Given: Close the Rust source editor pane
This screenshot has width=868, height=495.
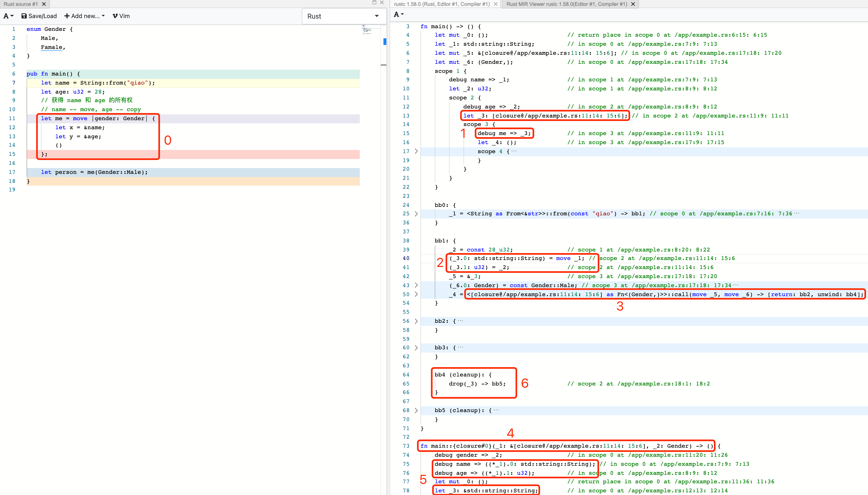Looking at the screenshot, I should [382, 2].
